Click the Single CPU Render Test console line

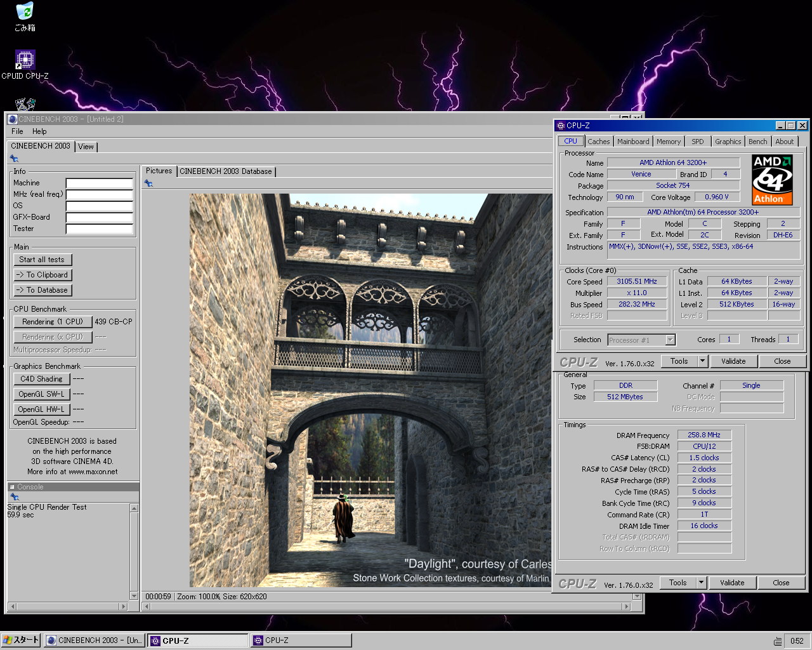(x=47, y=507)
